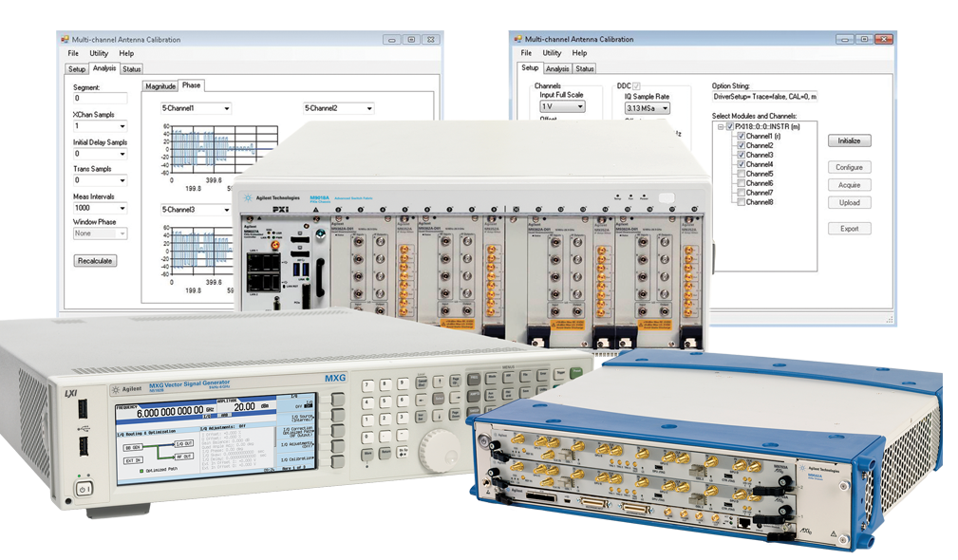Open the 5-Channel1 plot selector dropdown
958x560 pixels.
(197, 108)
